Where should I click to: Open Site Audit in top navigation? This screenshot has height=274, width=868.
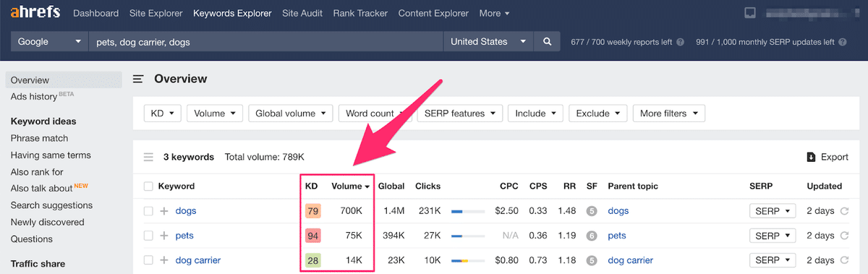(x=303, y=13)
